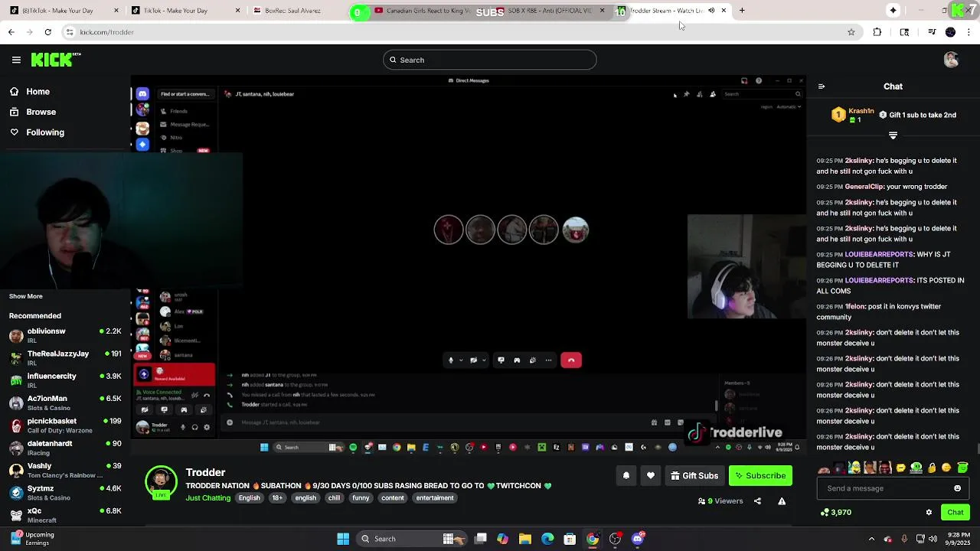Open the Windows Start menu
Image resolution: width=980 pixels, height=551 pixels.
tap(343, 539)
